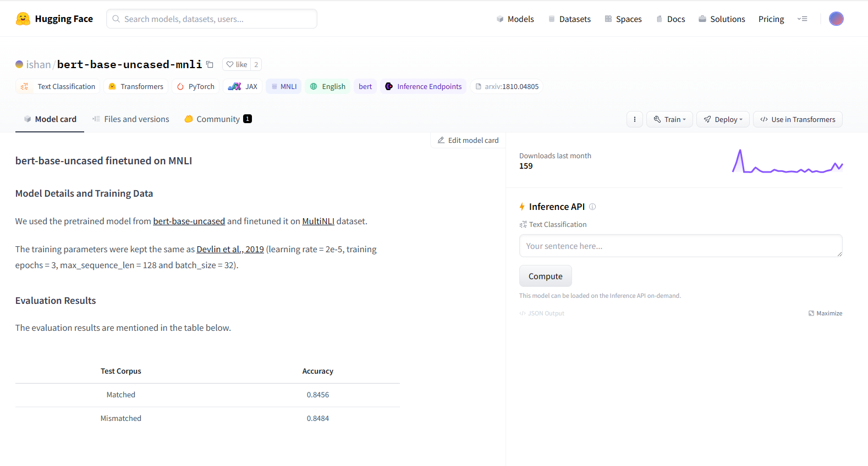
Task: Open the Devlin et al., 2019 link
Action: [x=230, y=249]
